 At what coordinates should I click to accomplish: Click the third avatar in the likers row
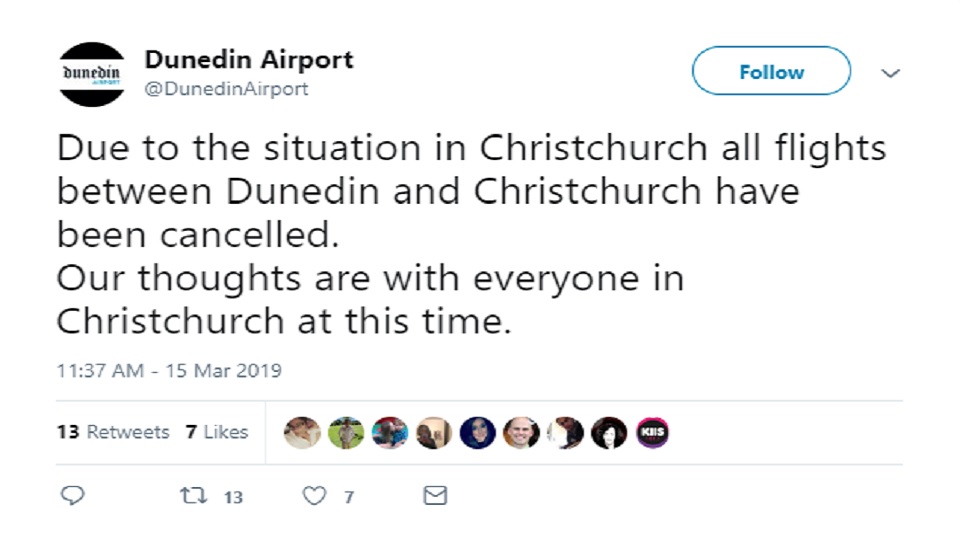click(390, 432)
